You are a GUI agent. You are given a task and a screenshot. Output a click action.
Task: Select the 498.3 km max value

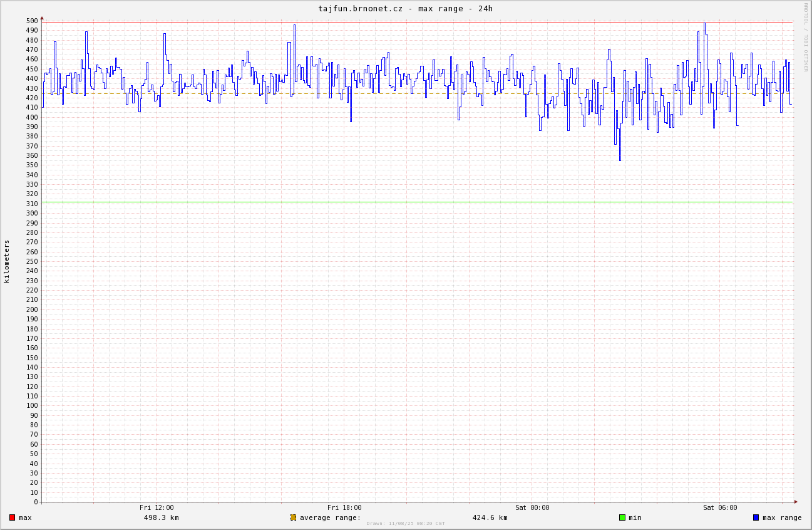point(161,517)
